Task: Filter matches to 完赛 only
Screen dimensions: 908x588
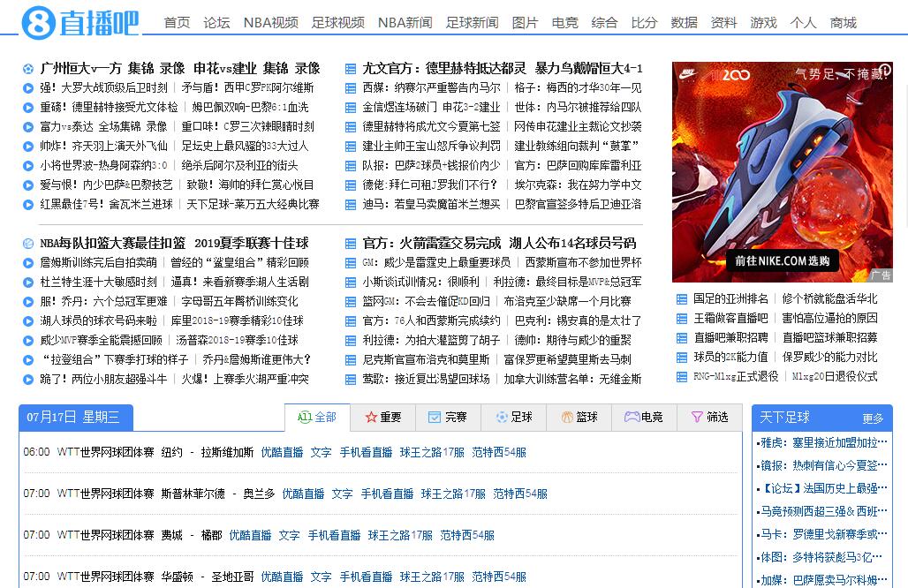Action: (x=448, y=417)
